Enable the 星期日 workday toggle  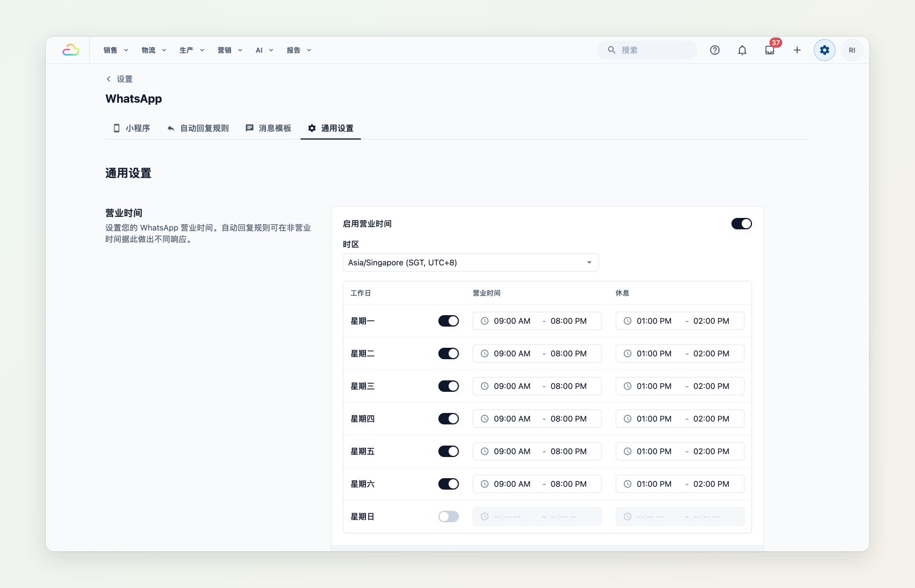coord(448,517)
